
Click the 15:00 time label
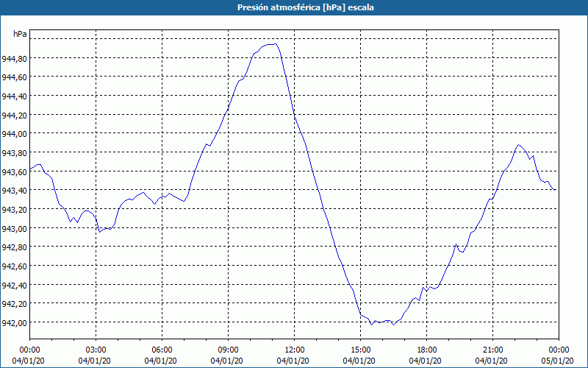(360, 350)
